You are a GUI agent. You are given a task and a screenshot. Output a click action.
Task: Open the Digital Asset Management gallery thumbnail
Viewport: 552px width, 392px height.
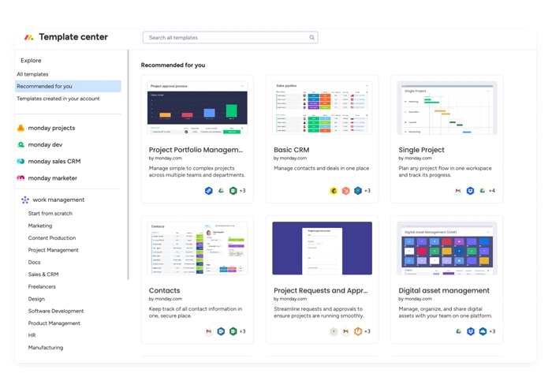coord(447,248)
